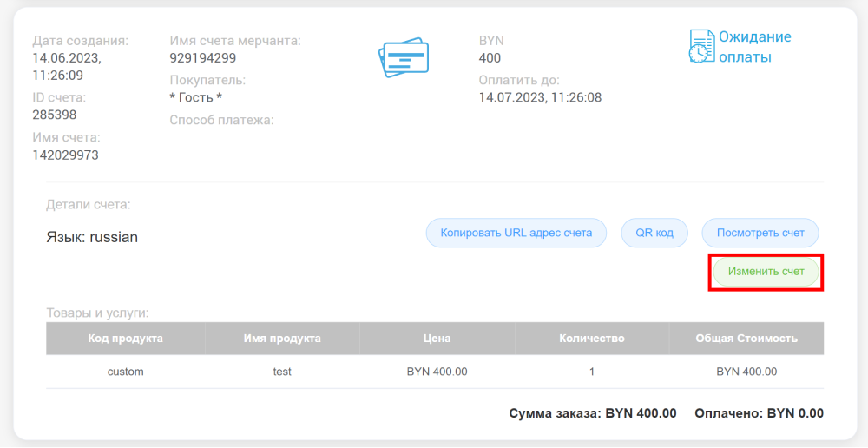Screen dimensions: 868x448
Task: Click the 'custom' product code cell
Action: click(x=125, y=372)
